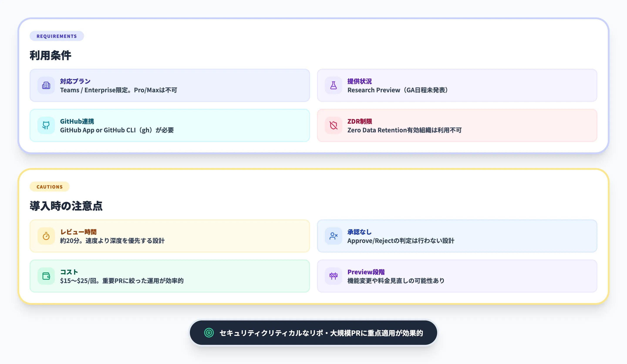The image size is (627, 364).
Task: Select the flask icon next to 提供状況
Action: [x=333, y=85]
